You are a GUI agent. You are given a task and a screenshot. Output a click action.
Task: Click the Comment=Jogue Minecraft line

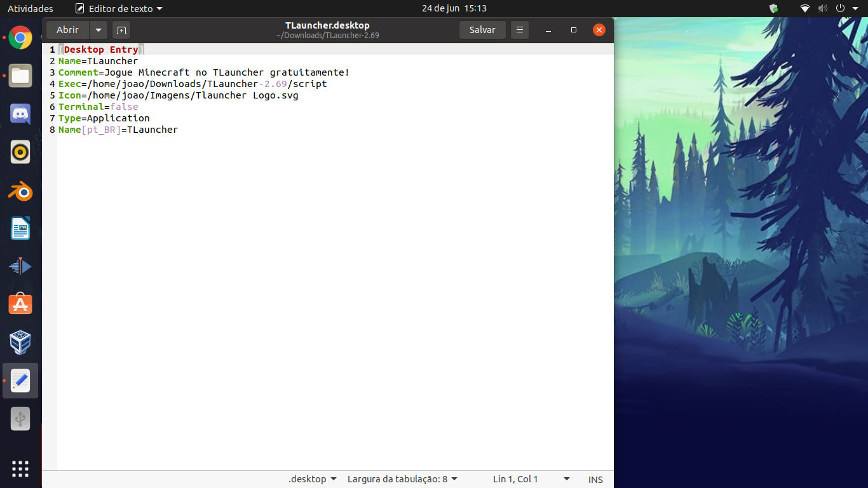click(x=204, y=72)
